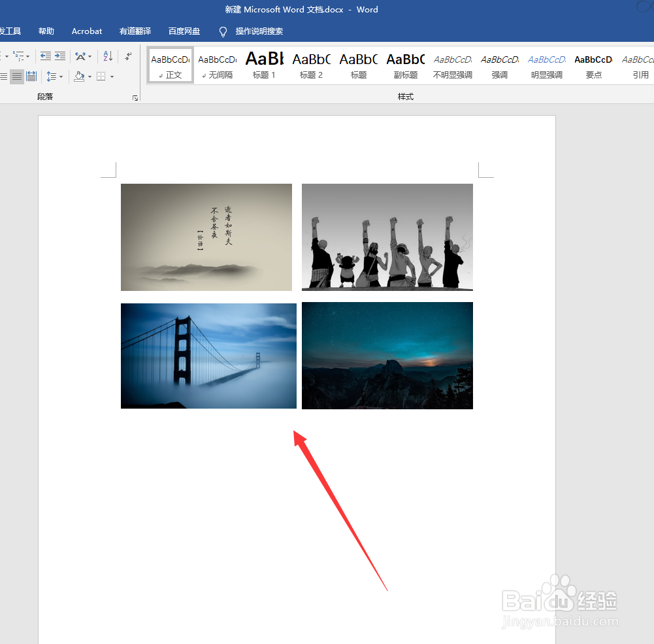Apply the 明显强调 style
The image size is (654, 644).
pyautogui.click(x=547, y=65)
